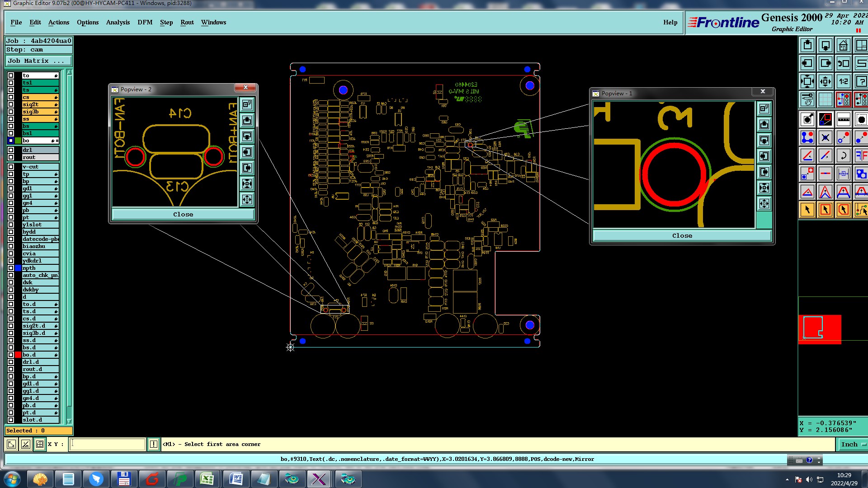Click the yellow rectangle-select arrow tool
Image resolution: width=868 pixels, height=488 pixels.
coord(826,210)
